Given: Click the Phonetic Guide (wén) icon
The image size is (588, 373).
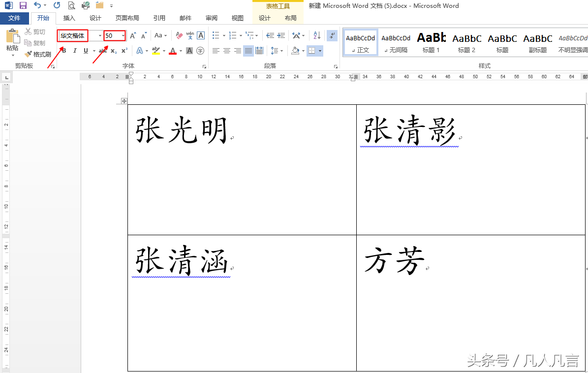Looking at the screenshot, I should 190,35.
